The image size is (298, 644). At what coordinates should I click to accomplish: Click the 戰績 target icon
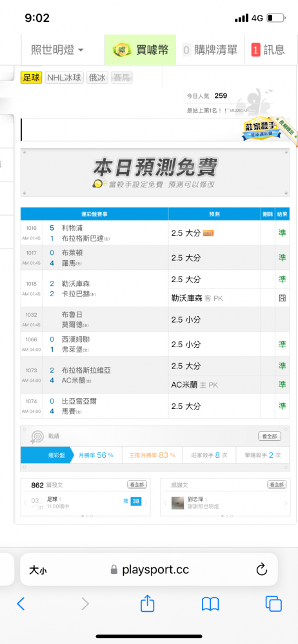(37, 437)
